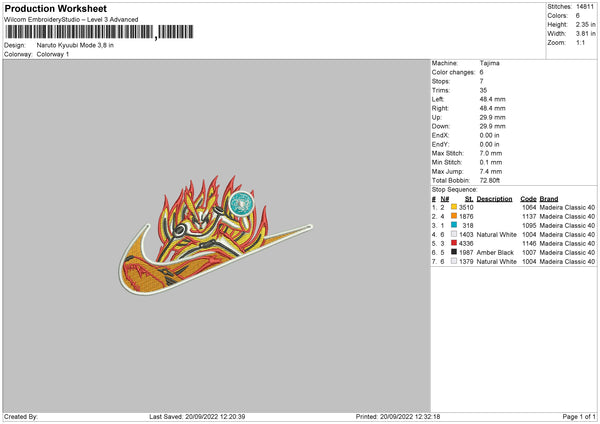Click the 'Stops:' label
Screen dimensions: 600x424
[440, 81]
